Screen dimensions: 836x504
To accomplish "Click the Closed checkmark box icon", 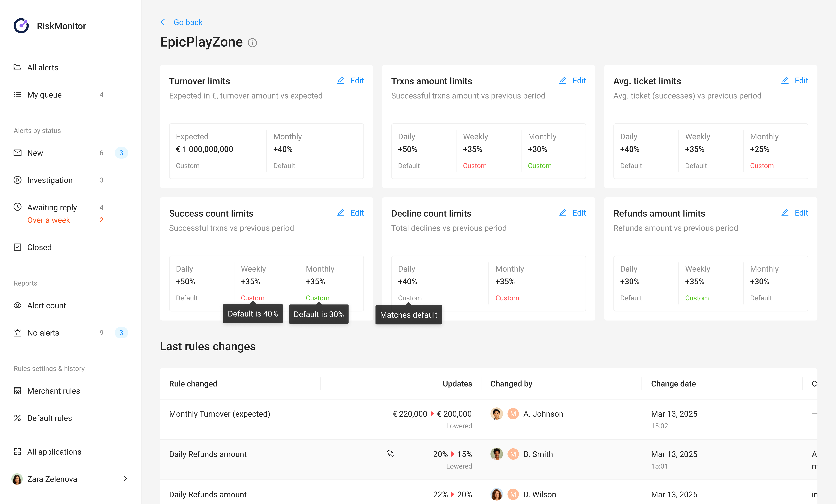I will click(17, 247).
